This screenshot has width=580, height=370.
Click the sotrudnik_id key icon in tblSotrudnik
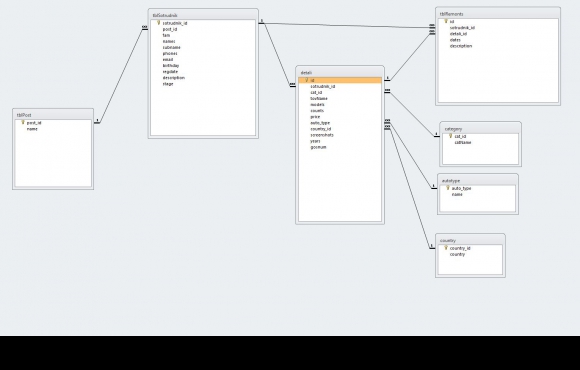tap(158, 23)
